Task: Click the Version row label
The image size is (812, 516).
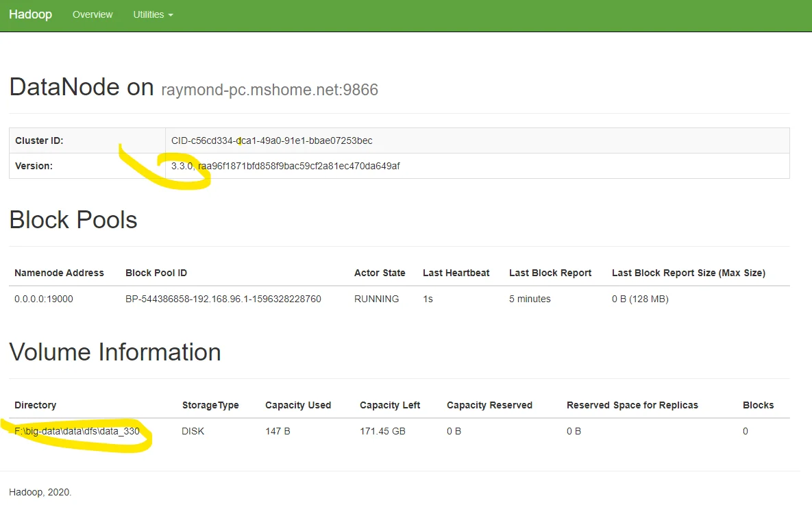Action: click(x=34, y=166)
